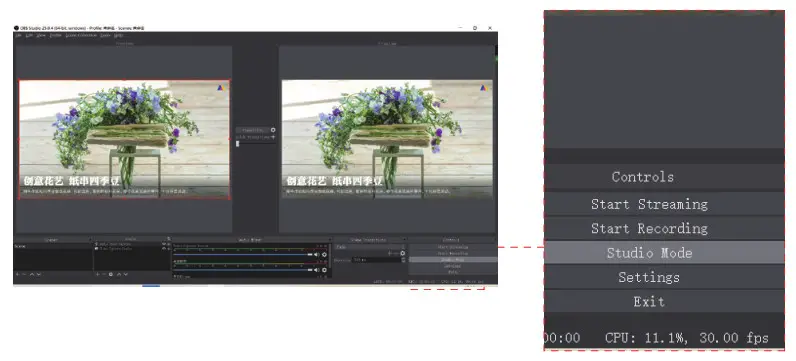Add quick transition with plus icon

point(273,138)
